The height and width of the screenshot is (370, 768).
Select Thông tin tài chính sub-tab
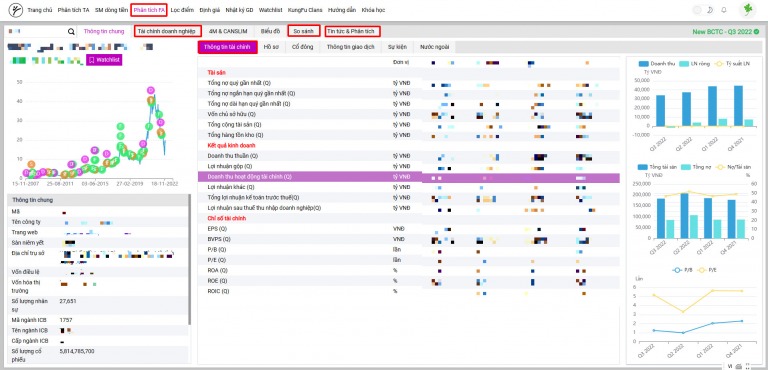point(227,47)
